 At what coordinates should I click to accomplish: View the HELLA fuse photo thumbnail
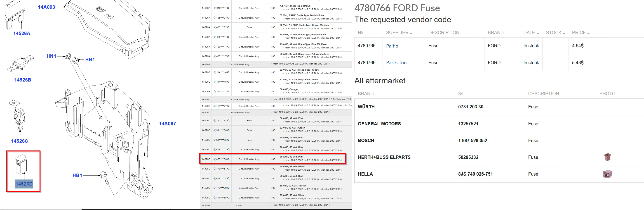607,174
